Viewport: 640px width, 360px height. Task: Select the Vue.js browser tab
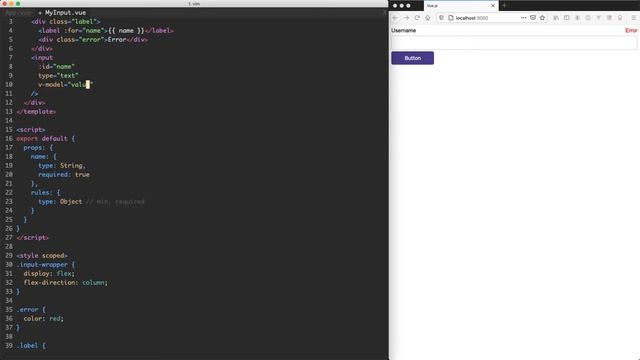tap(461, 6)
